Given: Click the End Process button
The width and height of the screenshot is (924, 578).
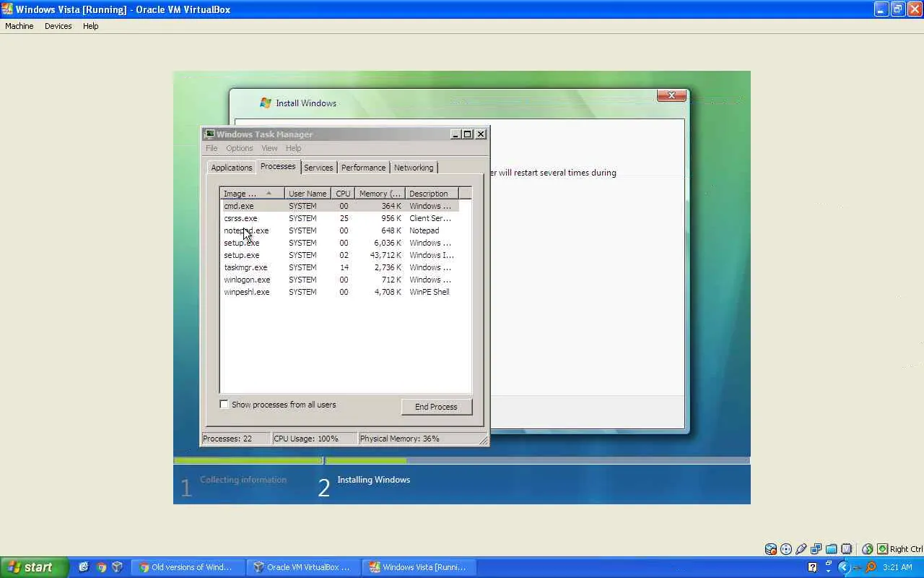Looking at the screenshot, I should coord(436,407).
